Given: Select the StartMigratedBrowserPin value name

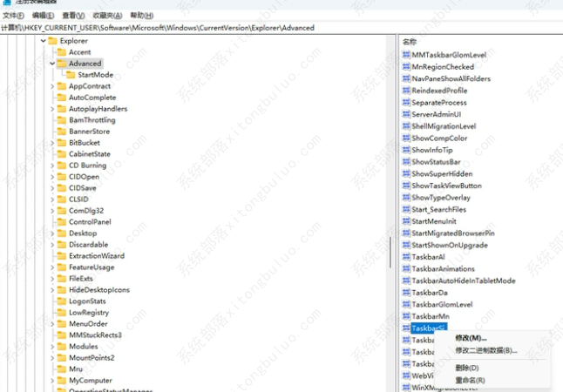Looking at the screenshot, I should pos(453,233).
